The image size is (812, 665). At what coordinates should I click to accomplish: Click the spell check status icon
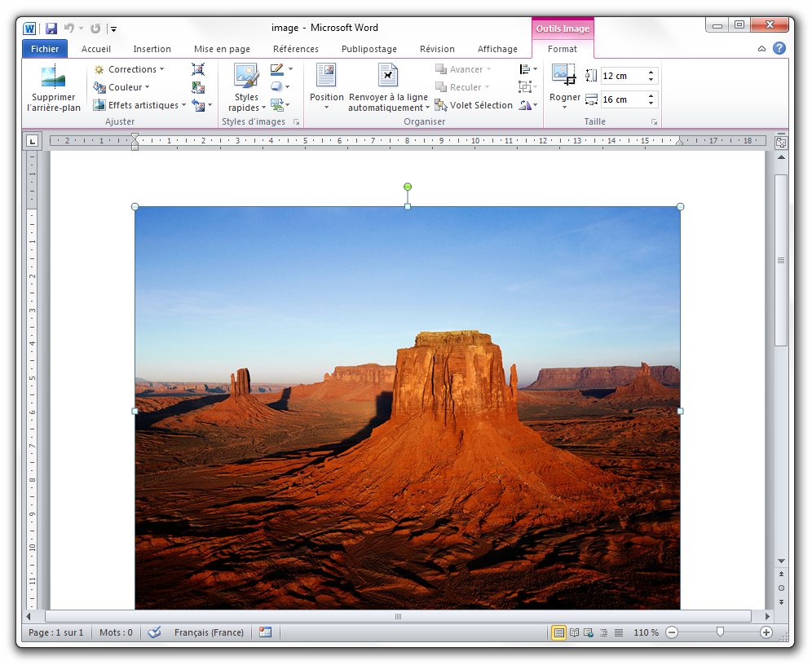pos(155,632)
